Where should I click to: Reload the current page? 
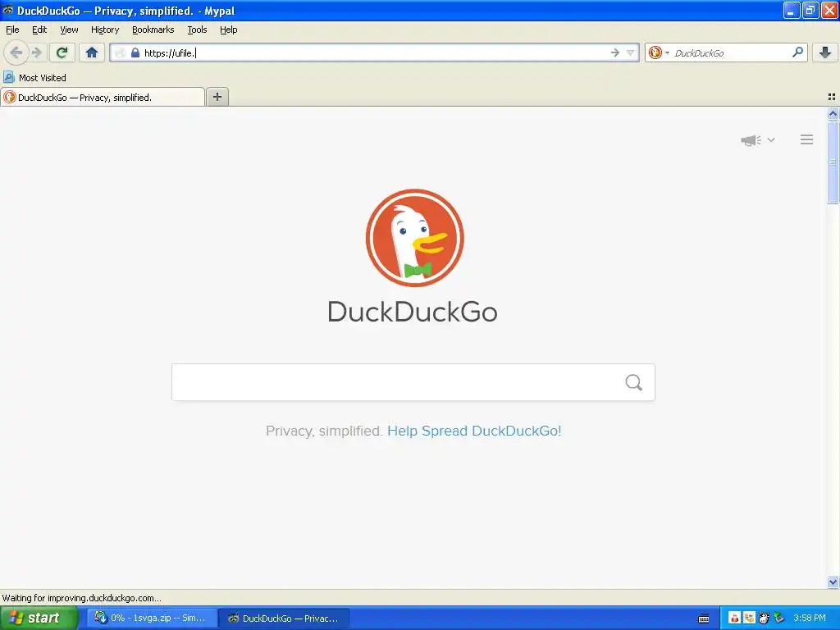point(62,52)
